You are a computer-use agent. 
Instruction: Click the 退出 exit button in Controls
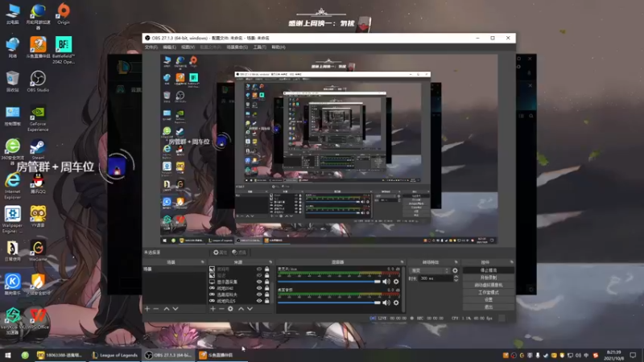489,307
